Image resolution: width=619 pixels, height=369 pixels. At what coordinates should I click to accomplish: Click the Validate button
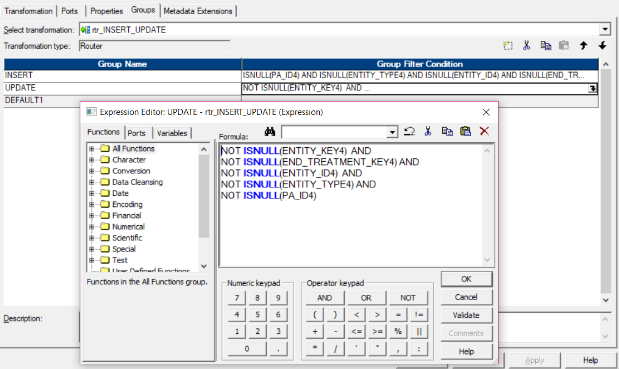coord(466,315)
